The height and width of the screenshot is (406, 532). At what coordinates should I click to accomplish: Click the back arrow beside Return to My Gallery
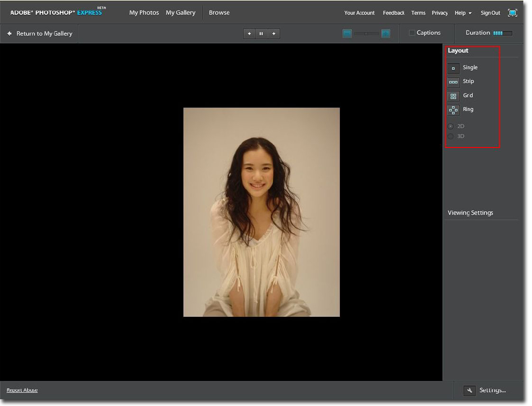click(10, 33)
